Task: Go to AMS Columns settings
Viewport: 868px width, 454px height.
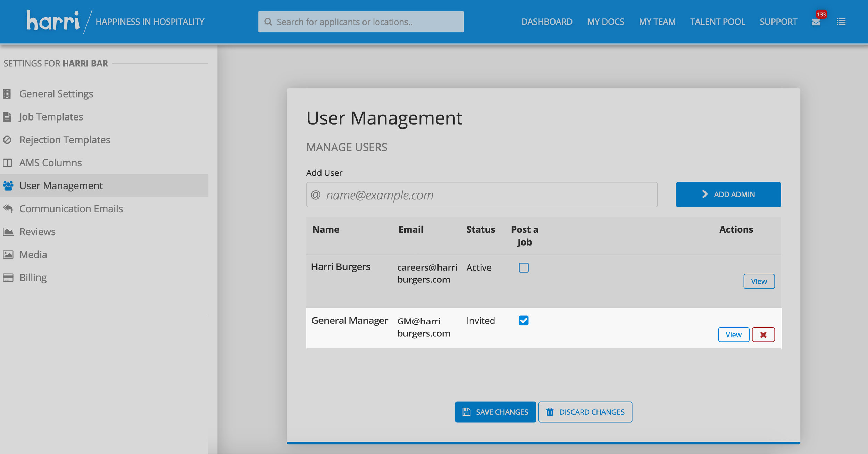Action: coord(50,163)
